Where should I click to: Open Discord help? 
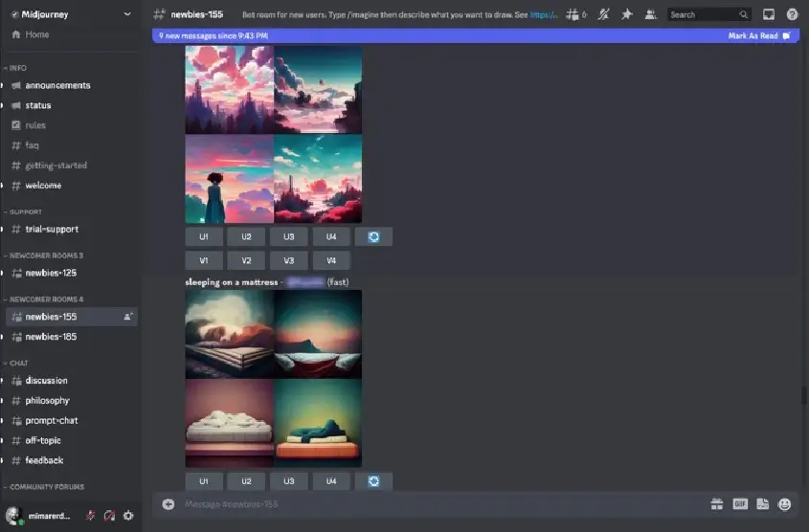coord(792,14)
